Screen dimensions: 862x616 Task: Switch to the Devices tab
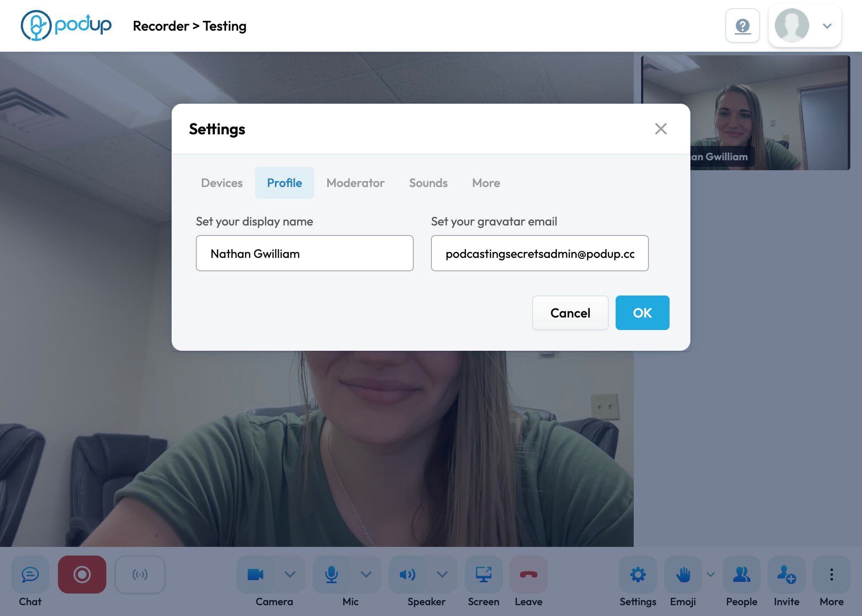[222, 183]
